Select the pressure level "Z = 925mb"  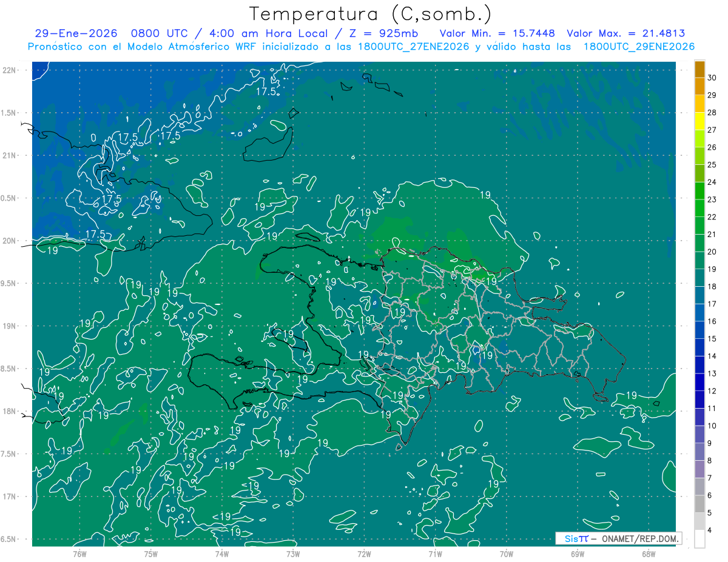coord(382,34)
